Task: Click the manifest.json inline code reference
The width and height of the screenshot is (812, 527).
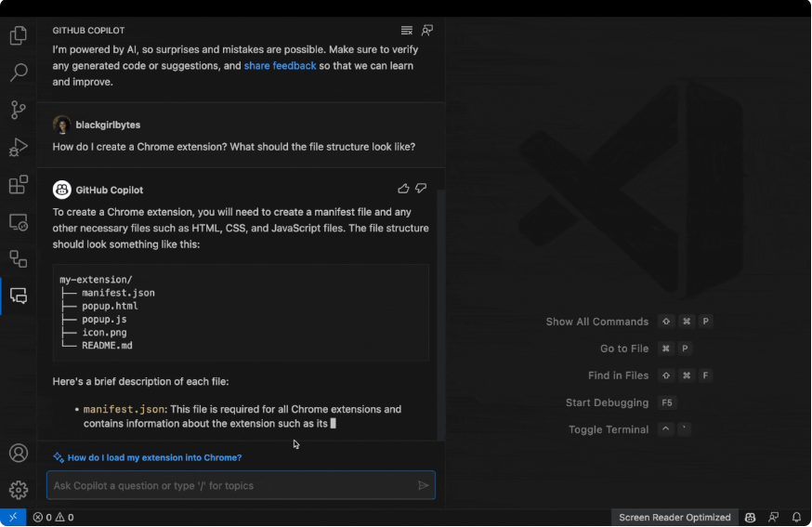Action: (x=124, y=409)
